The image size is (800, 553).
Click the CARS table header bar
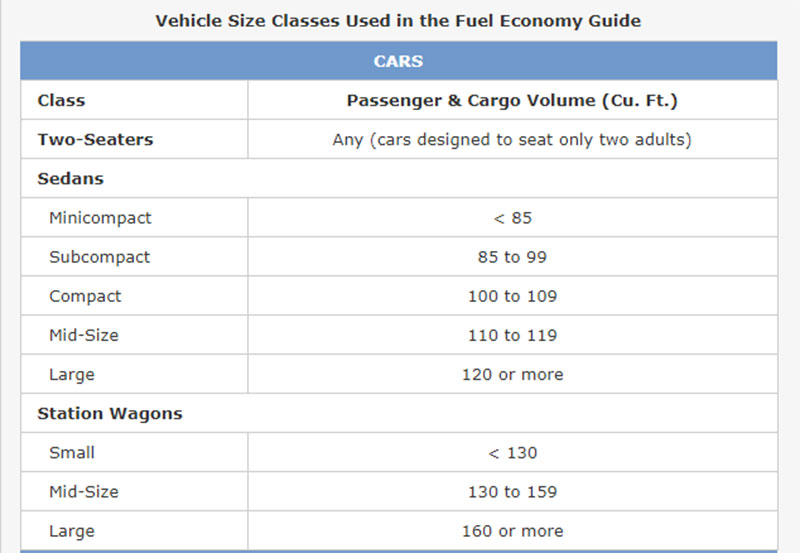click(398, 61)
